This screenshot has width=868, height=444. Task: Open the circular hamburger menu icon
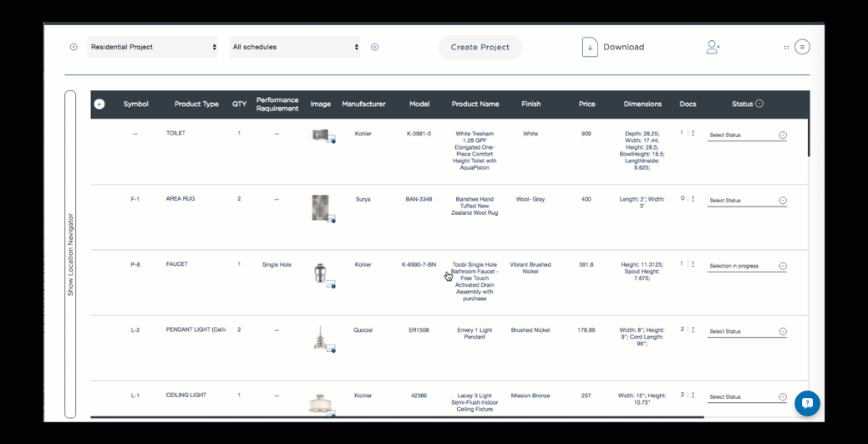click(x=802, y=48)
